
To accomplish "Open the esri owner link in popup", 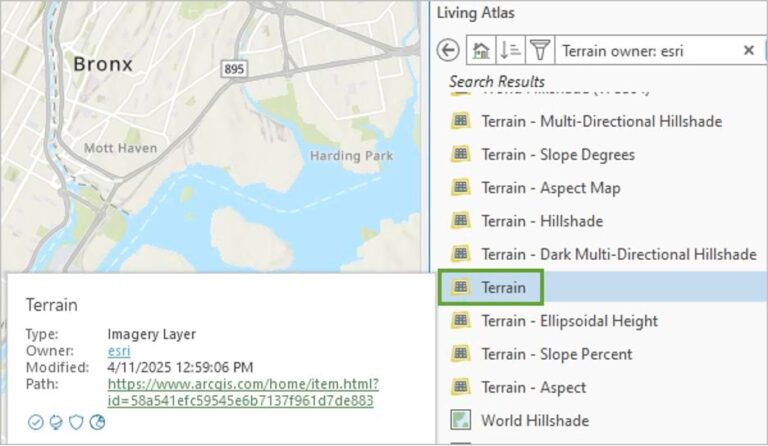I will tap(119, 351).
